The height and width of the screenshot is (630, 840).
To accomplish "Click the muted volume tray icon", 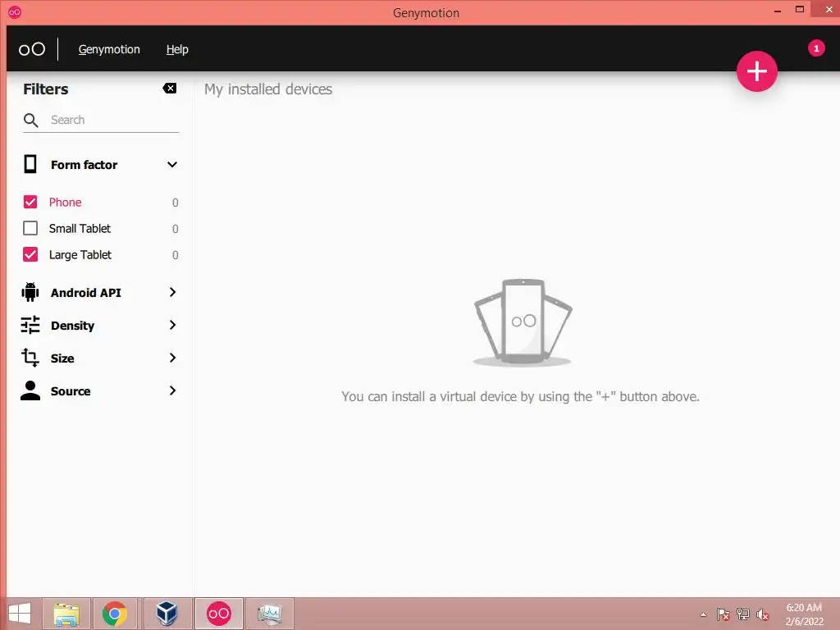I will [x=762, y=614].
